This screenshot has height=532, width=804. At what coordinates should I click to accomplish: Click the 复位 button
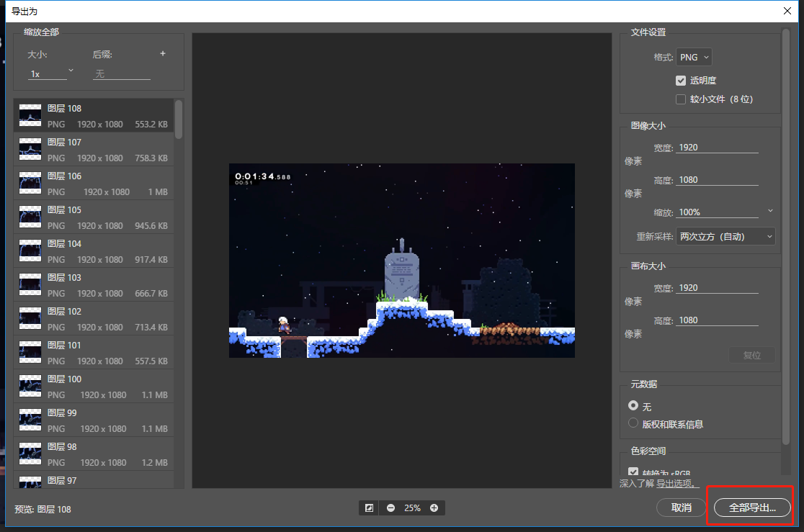[751, 355]
